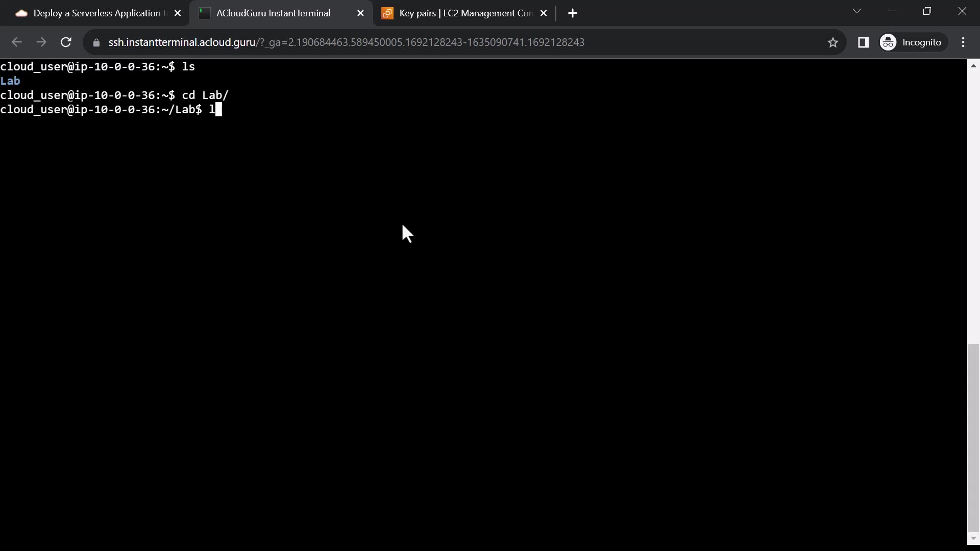Click the browser back arrow
The height and width of the screenshot is (551, 980).
(x=16, y=42)
